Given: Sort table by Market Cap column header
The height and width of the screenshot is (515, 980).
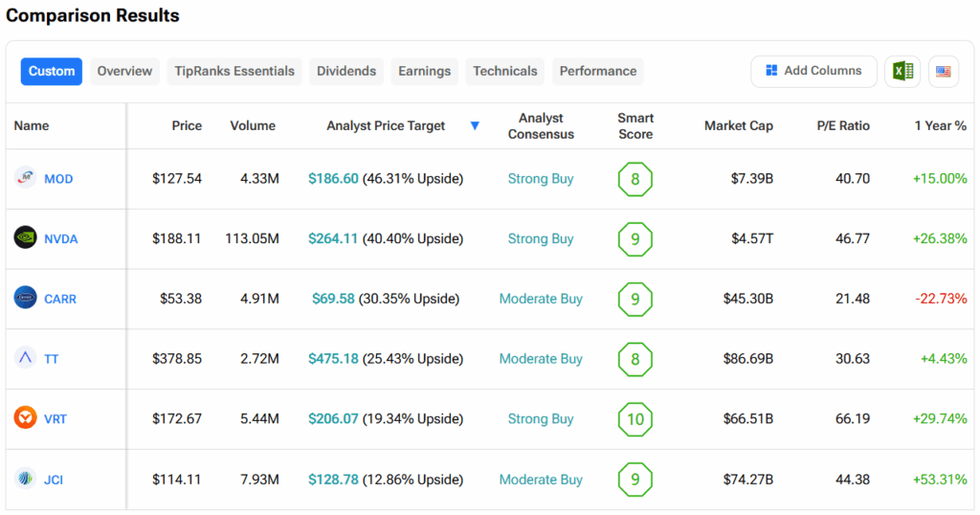Looking at the screenshot, I should pos(738,126).
